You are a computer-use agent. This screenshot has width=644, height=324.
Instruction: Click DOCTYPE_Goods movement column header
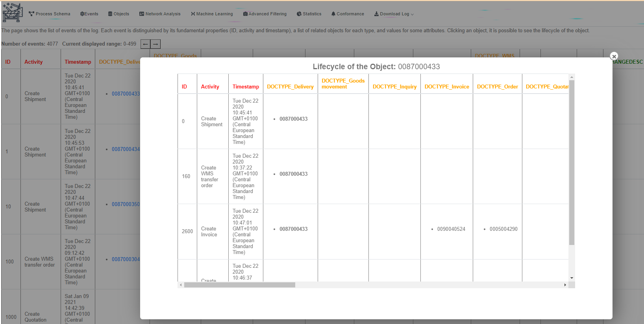(343, 84)
